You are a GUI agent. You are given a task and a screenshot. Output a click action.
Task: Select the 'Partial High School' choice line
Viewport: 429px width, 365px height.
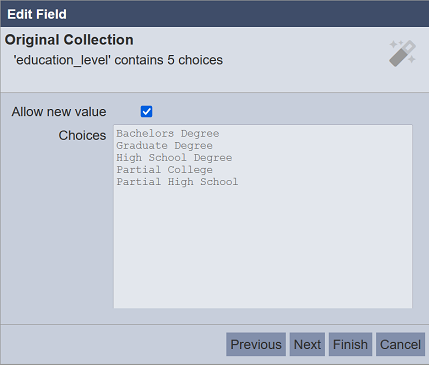point(177,182)
